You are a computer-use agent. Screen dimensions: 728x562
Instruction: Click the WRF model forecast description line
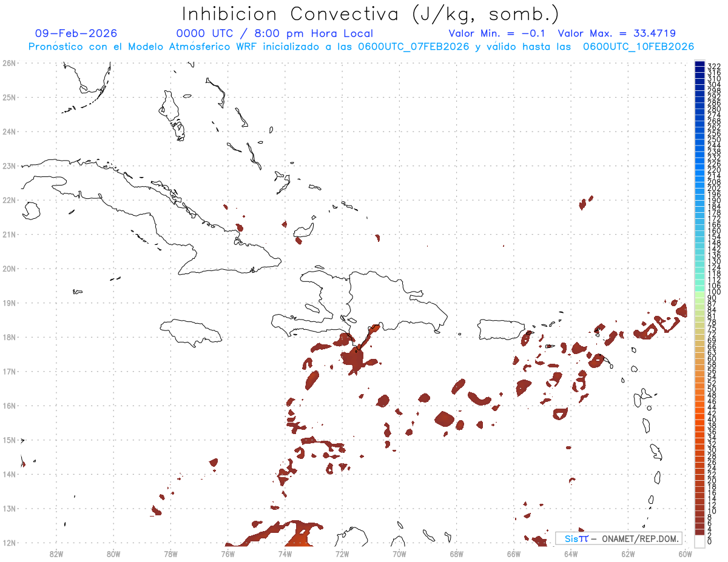[x=362, y=47]
